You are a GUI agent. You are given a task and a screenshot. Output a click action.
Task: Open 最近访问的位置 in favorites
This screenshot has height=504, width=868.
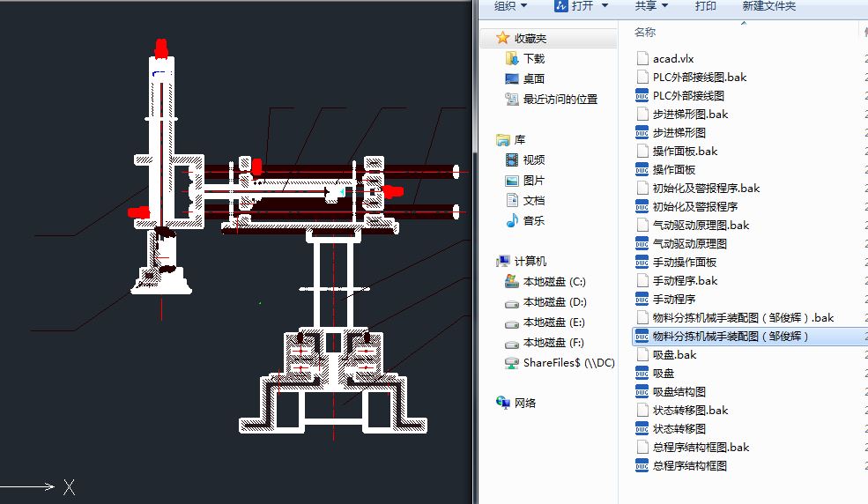click(x=560, y=100)
